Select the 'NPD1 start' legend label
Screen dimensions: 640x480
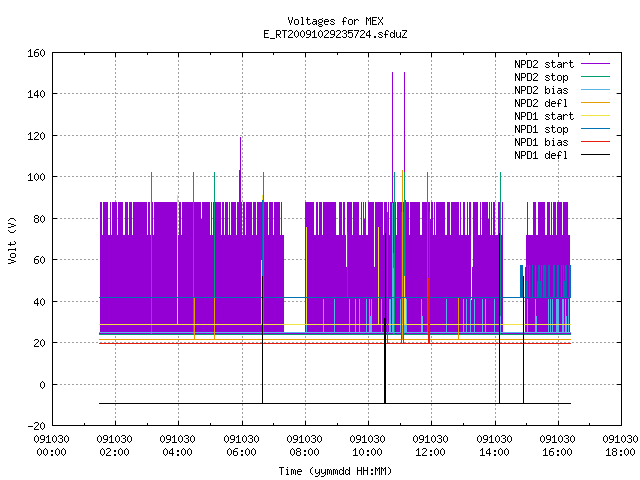pyautogui.click(x=544, y=116)
